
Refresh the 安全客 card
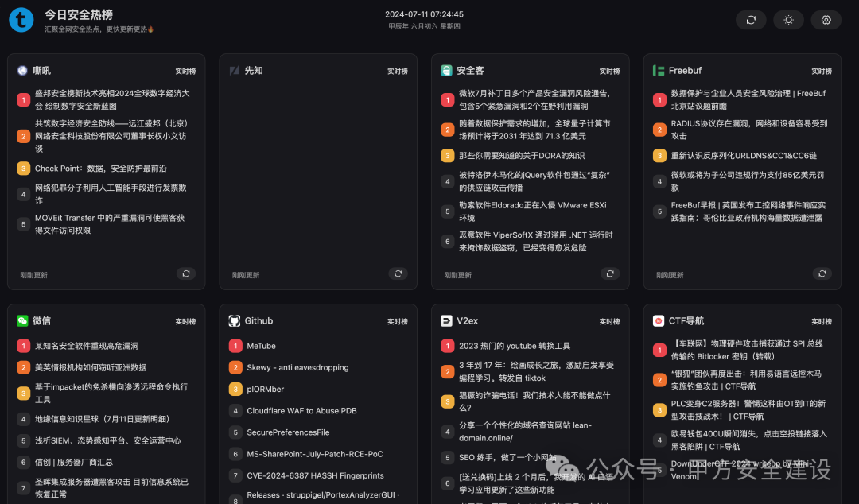click(610, 273)
